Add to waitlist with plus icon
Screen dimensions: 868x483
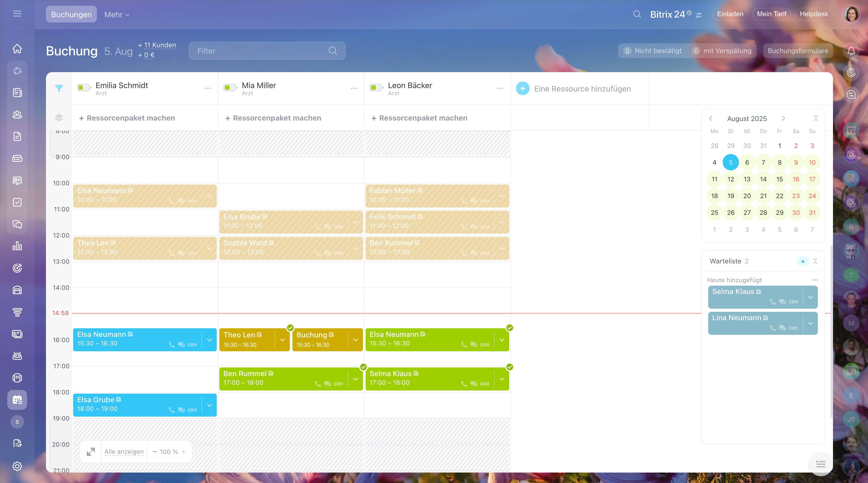(803, 261)
